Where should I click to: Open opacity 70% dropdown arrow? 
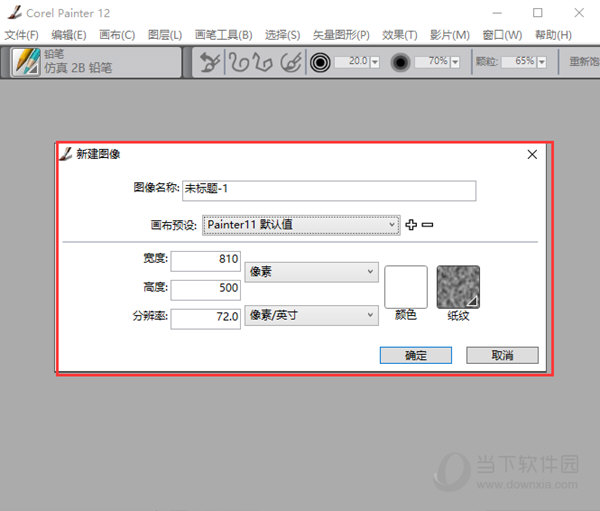click(x=455, y=62)
